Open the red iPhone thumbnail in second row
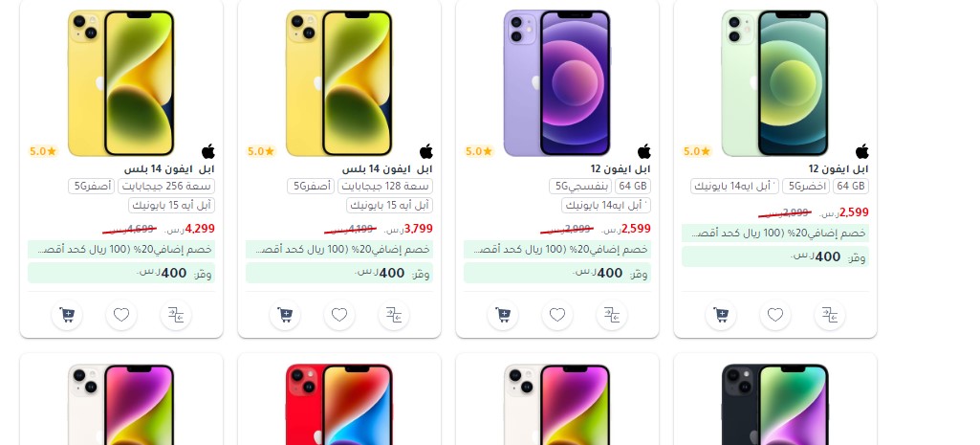This screenshot has height=445, width=980. point(339,404)
